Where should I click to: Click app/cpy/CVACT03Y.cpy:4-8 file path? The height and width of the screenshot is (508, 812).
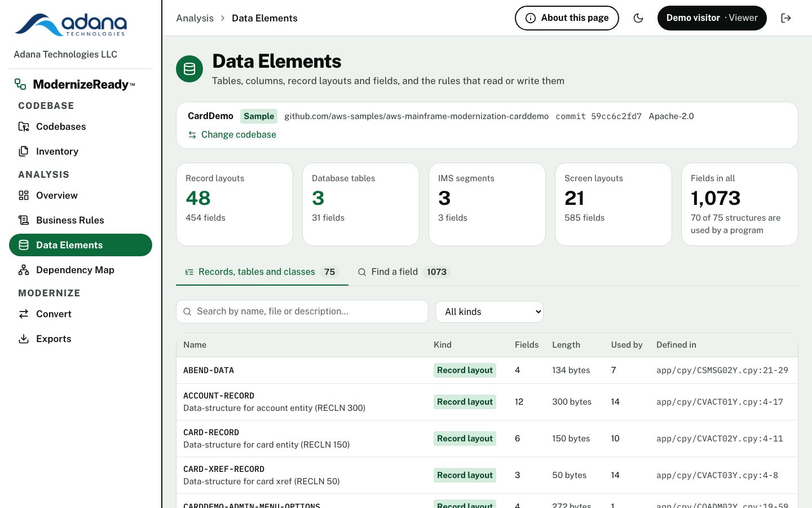[x=717, y=475]
